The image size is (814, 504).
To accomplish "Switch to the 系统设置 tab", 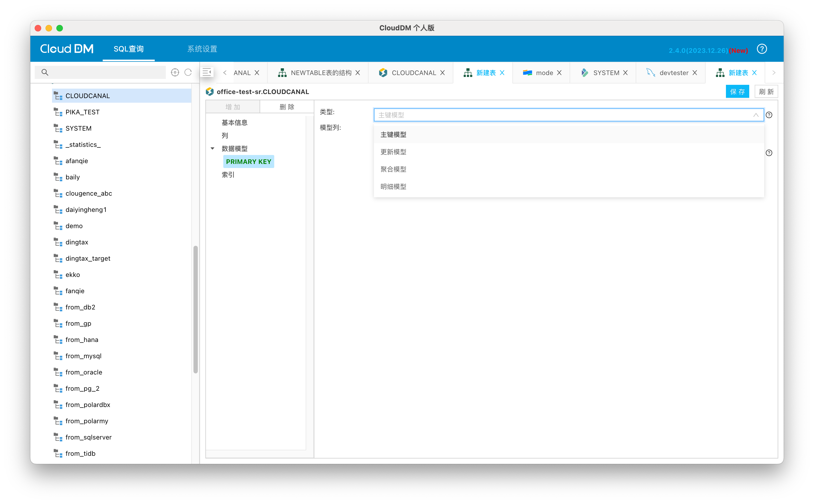I will 202,49.
